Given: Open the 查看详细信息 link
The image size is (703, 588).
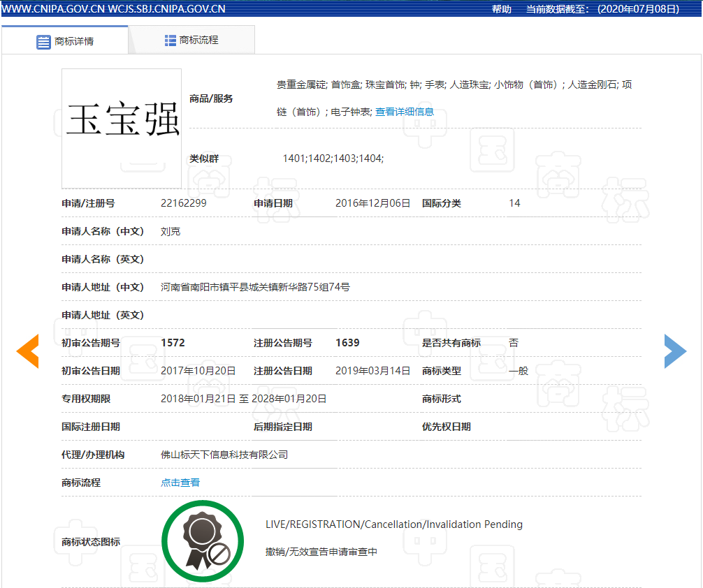Looking at the screenshot, I should click(x=405, y=112).
